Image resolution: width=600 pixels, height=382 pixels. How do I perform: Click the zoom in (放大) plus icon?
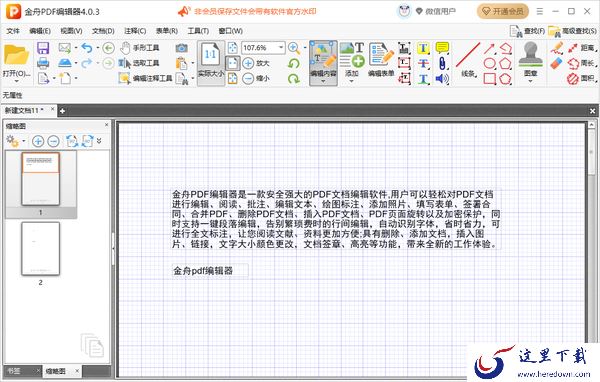(x=248, y=63)
